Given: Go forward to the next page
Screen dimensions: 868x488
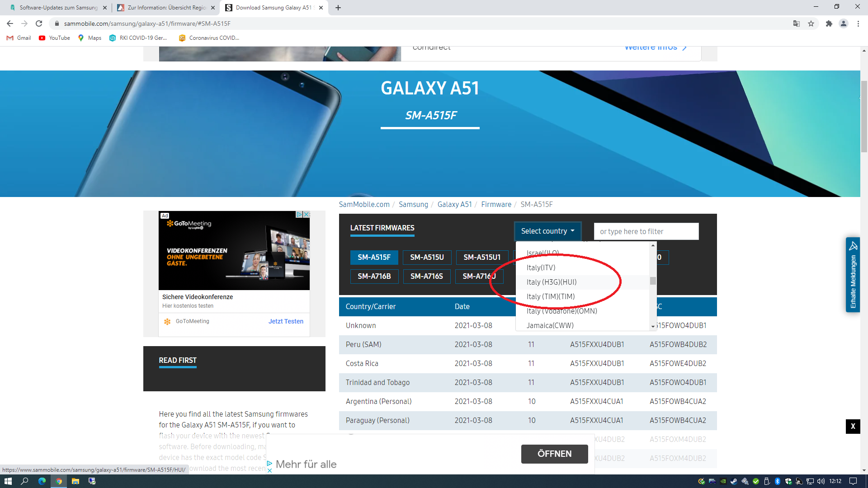Looking at the screenshot, I should [x=24, y=23].
